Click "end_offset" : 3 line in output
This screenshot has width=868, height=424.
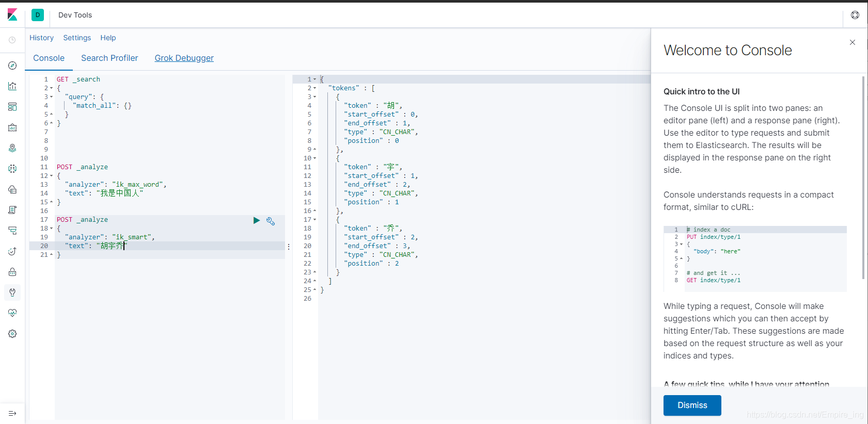[377, 246]
